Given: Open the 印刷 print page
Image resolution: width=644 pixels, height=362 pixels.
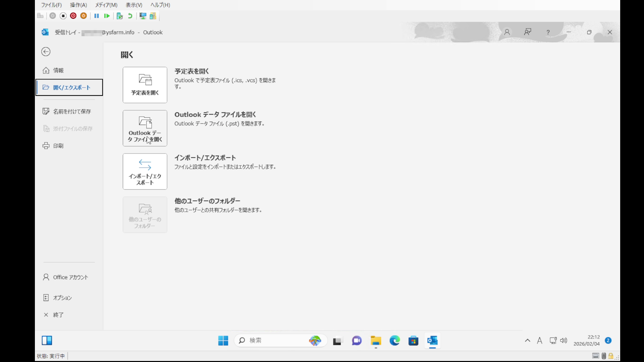Looking at the screenshot, I should (58, 146).
